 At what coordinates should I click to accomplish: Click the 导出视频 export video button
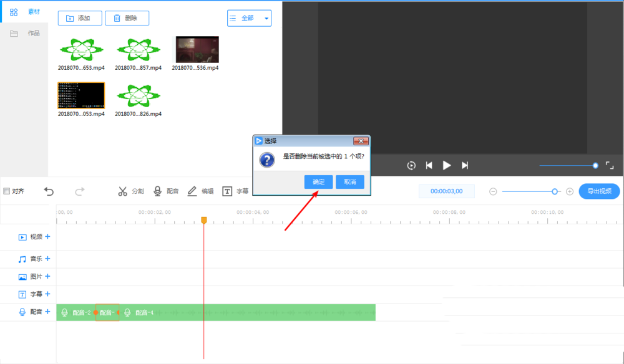point(599,191)
